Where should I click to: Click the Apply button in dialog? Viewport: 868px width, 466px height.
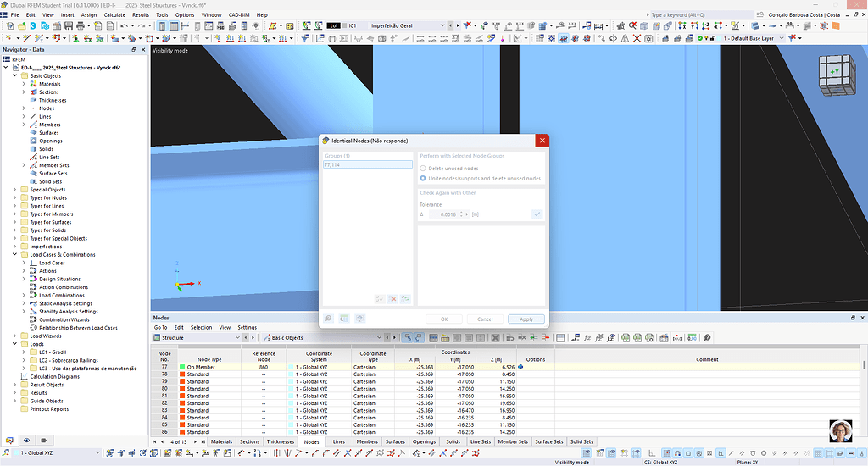pyautogui.click(x=526, y=319)
